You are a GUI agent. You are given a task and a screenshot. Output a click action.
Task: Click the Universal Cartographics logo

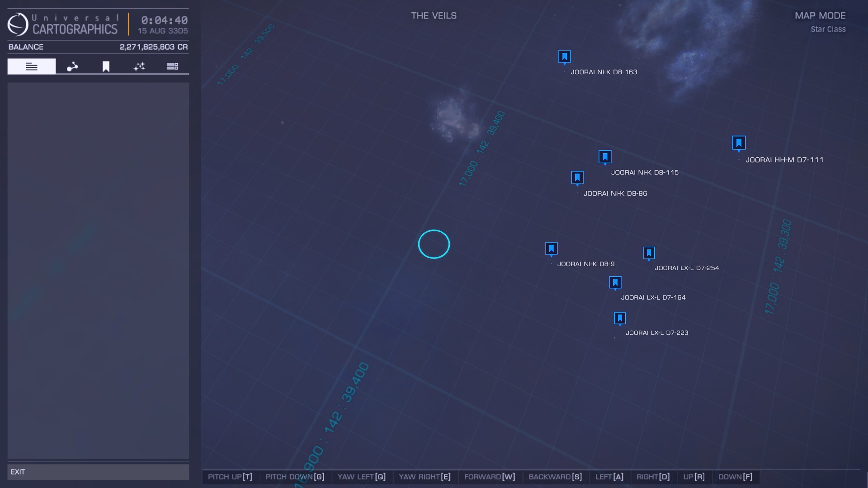tap(63, 24)
